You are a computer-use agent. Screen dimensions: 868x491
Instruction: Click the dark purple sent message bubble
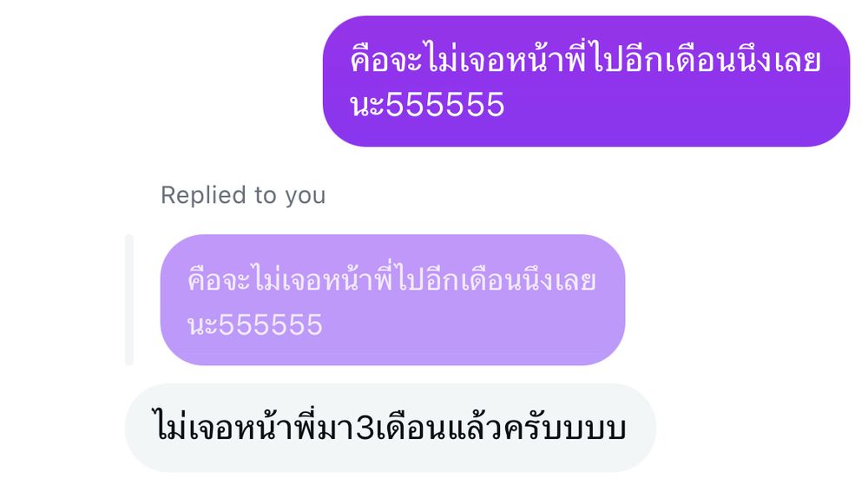[x=586, y=82]
